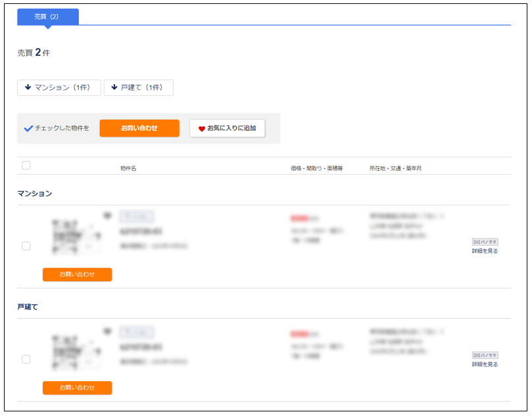The width and height of the screenshot is (532, 416).
Task: Favorite the 戸建て listing via heart icon
Action: pyautogui.click(x=107, y=329)
